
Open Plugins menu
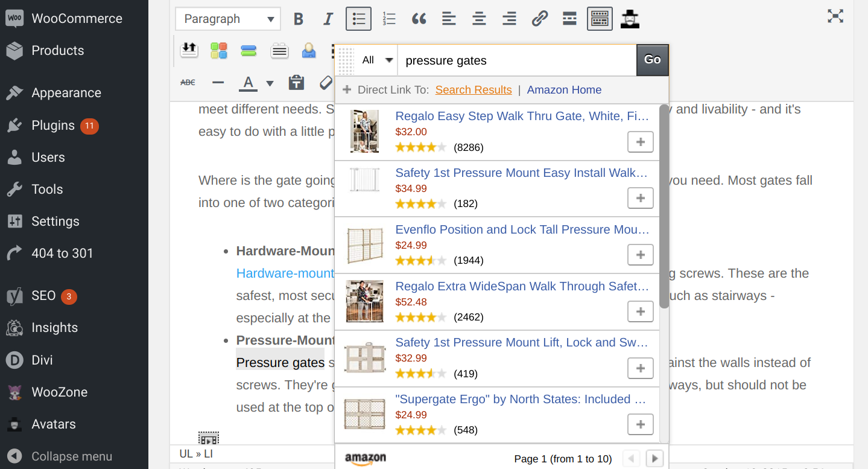point(74,126)
